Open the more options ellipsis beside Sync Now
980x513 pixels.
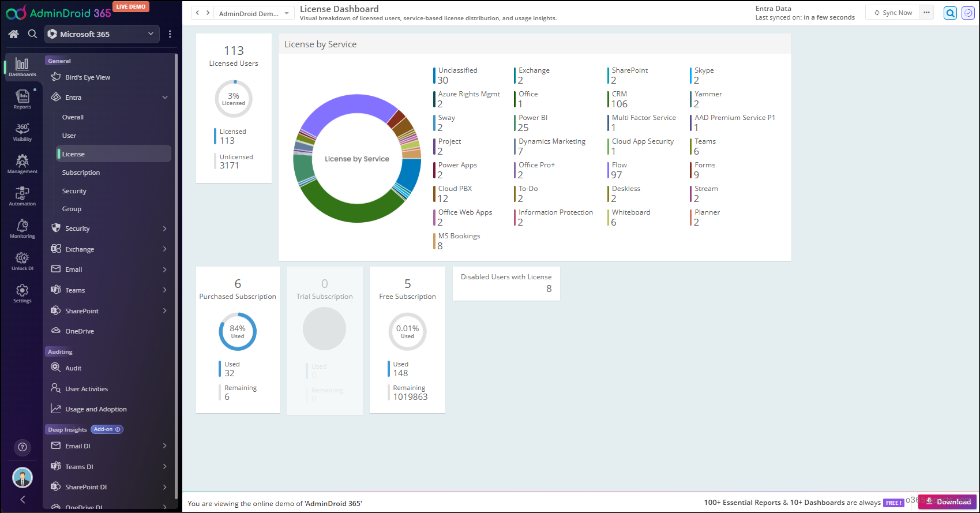(x=926, y=13)
